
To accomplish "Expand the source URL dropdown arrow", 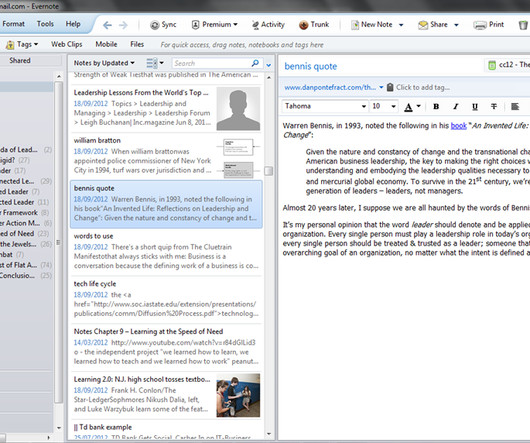I will 381,87.
